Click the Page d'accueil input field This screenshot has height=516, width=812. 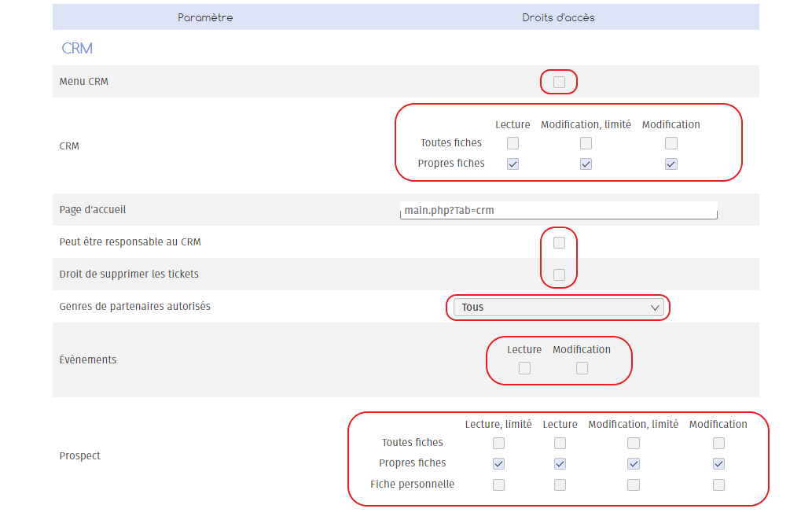[558, 211]
